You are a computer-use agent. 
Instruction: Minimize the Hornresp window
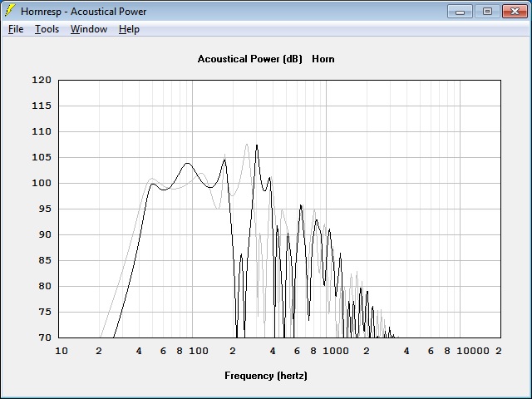460,12
